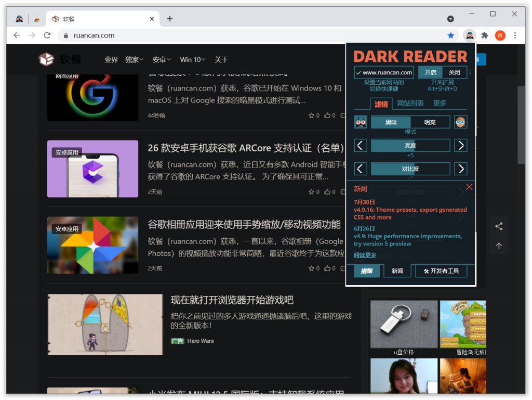Click the Dark Reader extension icon in toolbar

click(470, 35)
